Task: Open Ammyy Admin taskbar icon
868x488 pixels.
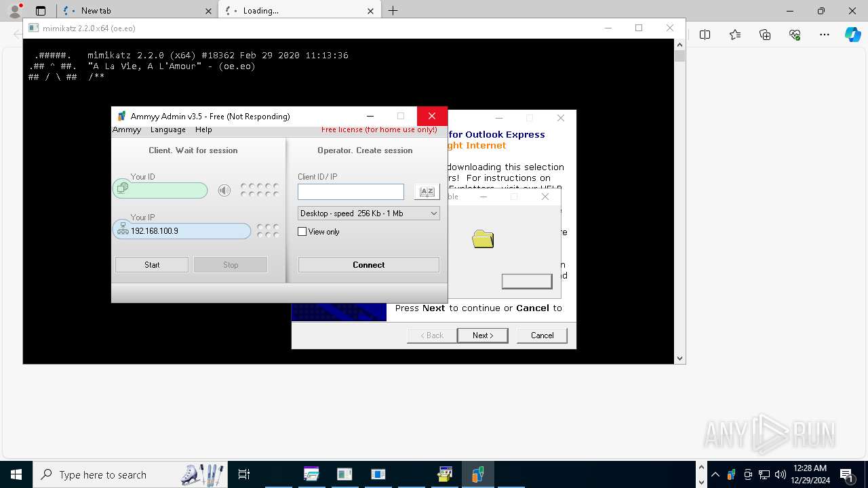Action: (477, 474)
